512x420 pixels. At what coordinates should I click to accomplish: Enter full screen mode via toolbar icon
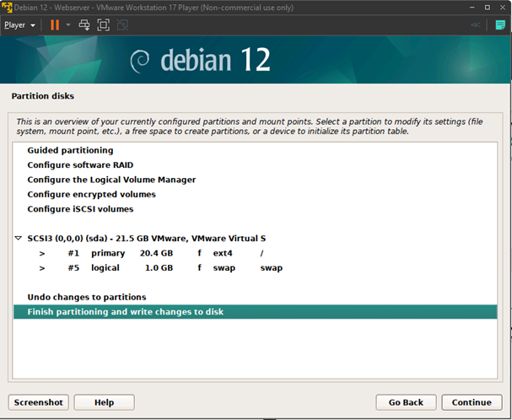pos(103,25)
